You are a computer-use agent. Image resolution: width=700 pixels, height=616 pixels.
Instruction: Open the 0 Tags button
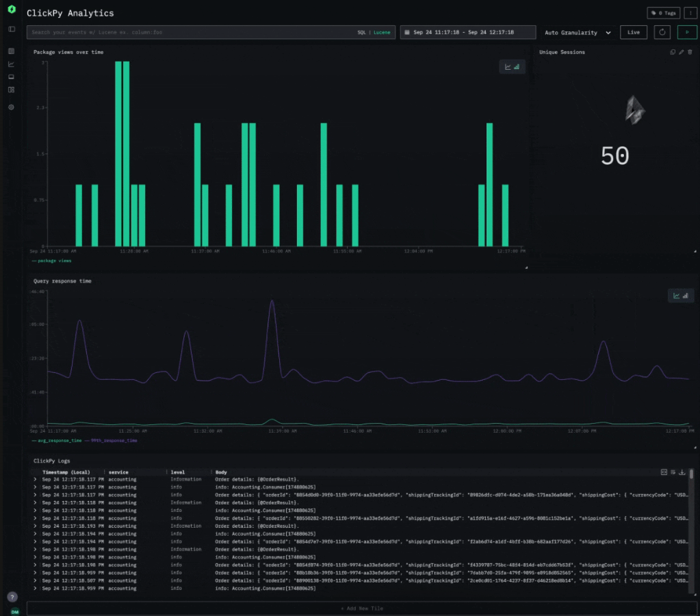[664, 13]
